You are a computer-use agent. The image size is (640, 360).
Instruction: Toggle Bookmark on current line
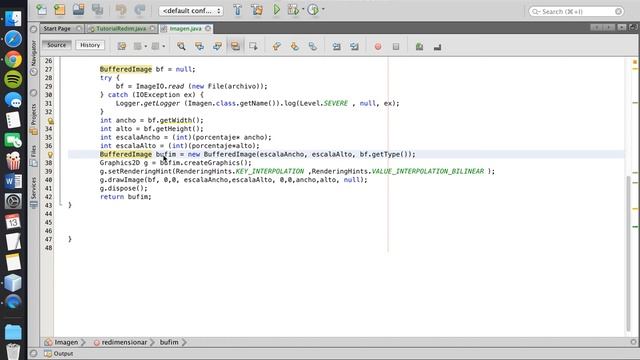(313, 46)
